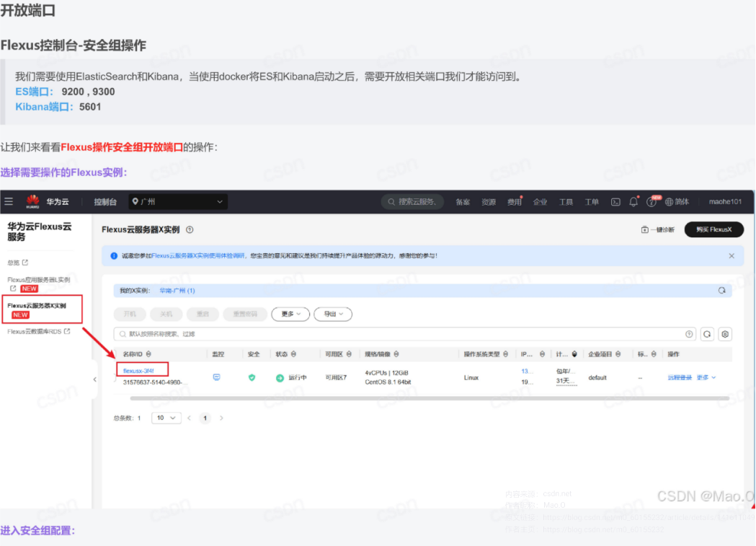Click the 购买 FlexusX button
Screen dimensions: 756x546
coord(714,229)
